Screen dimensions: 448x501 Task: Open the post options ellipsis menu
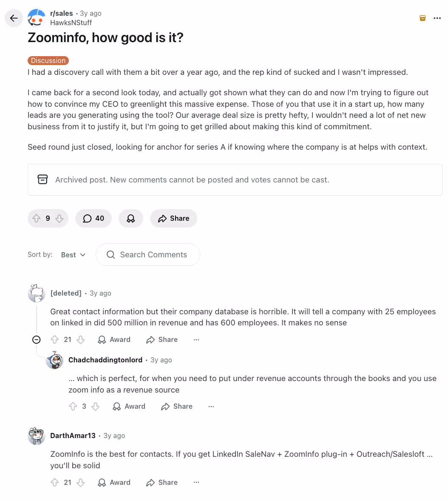437,18
